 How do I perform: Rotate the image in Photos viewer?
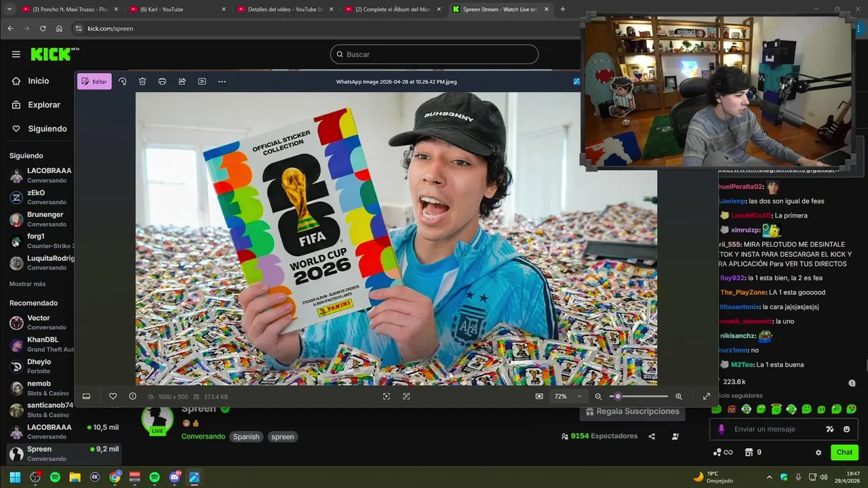coord(123,81)
